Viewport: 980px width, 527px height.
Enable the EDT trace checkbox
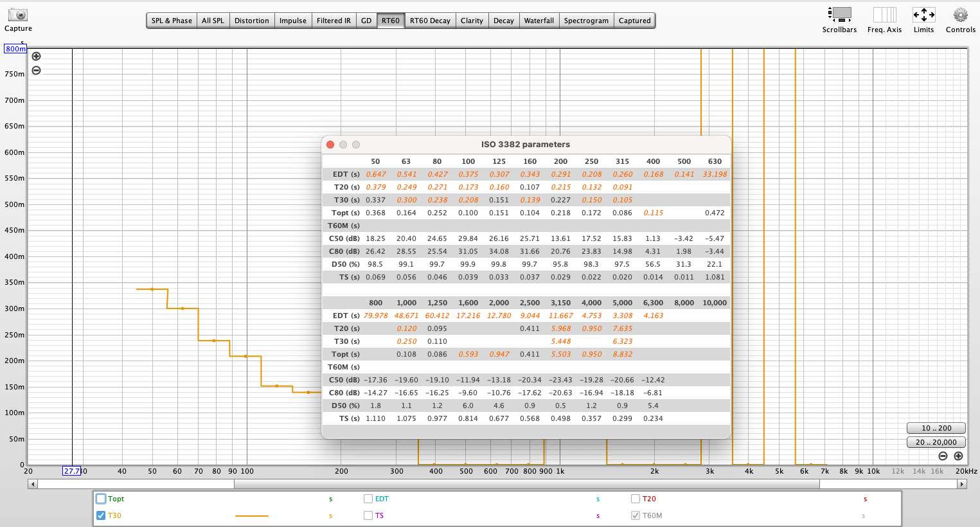click(x=368, y=499)
